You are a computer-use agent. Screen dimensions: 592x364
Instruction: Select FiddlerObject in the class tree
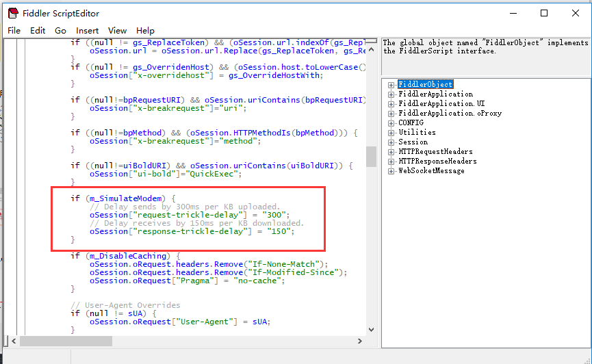[x=426, y=84]
